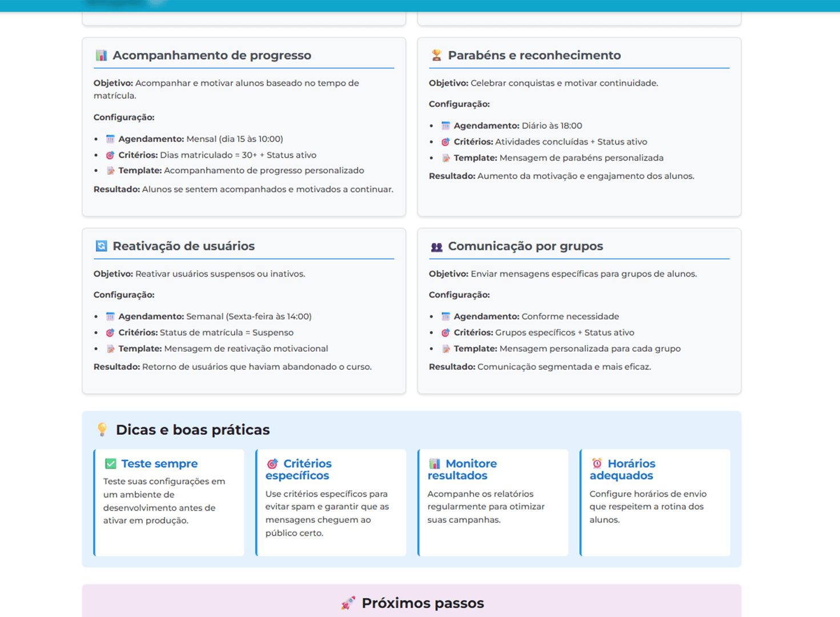Select the Horários adequados tip heading

click(622, 470)
